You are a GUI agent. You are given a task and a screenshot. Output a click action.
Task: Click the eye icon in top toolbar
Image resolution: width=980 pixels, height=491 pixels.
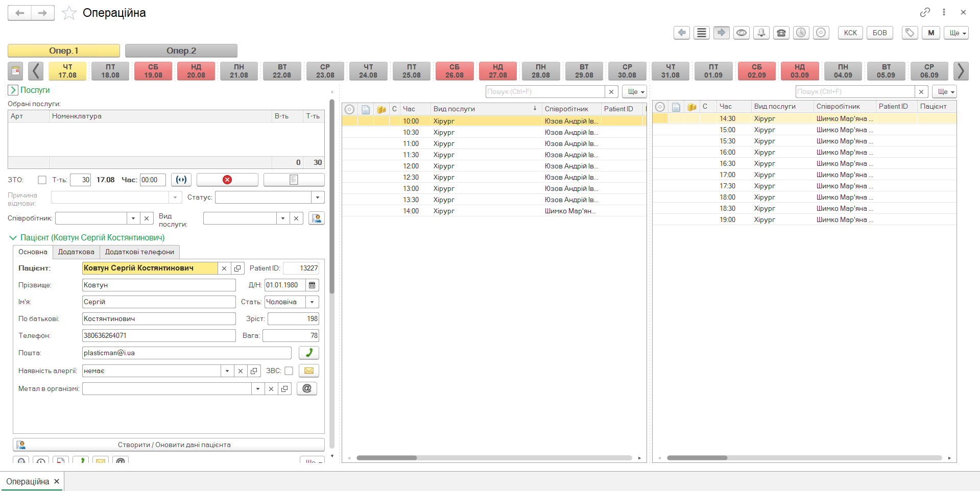(x=741, y=33)
